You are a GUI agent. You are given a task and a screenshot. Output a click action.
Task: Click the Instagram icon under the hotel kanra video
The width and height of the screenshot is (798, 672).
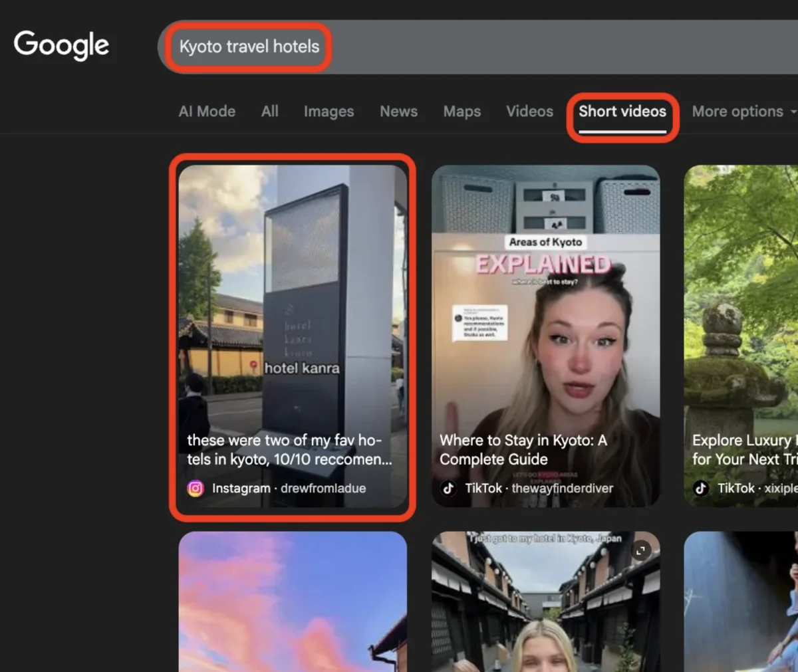click(x=196, y=489)
